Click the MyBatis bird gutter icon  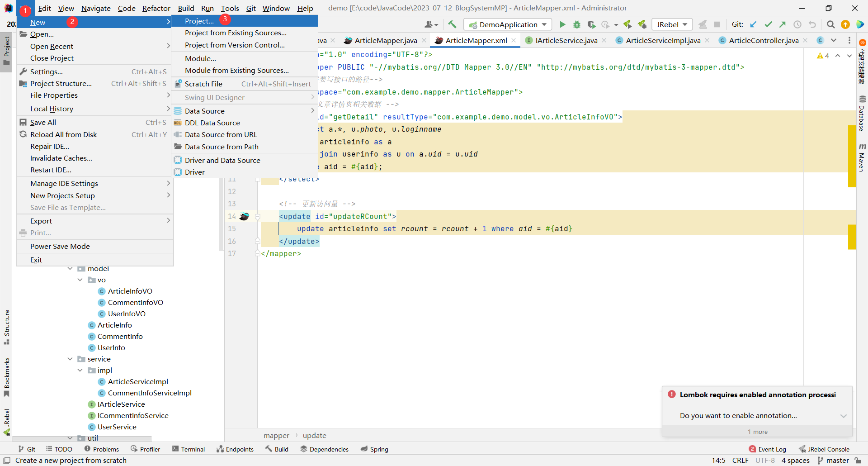(244, 216)
